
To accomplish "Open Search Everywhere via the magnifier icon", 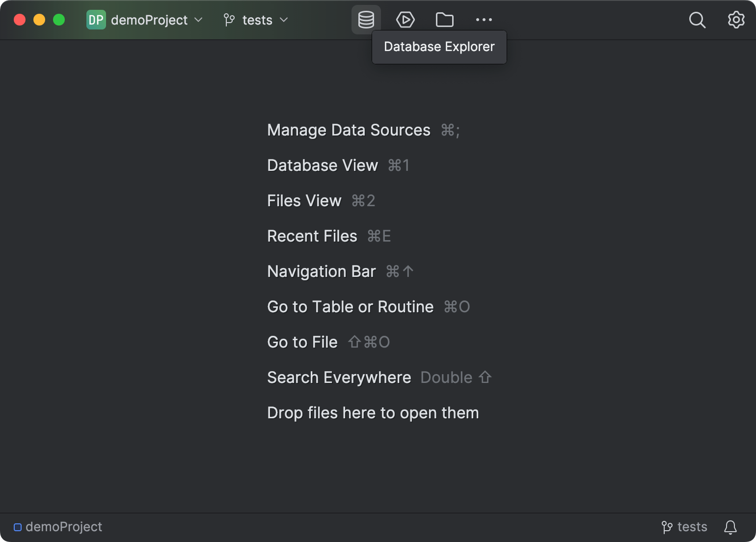I will (697, 20).
